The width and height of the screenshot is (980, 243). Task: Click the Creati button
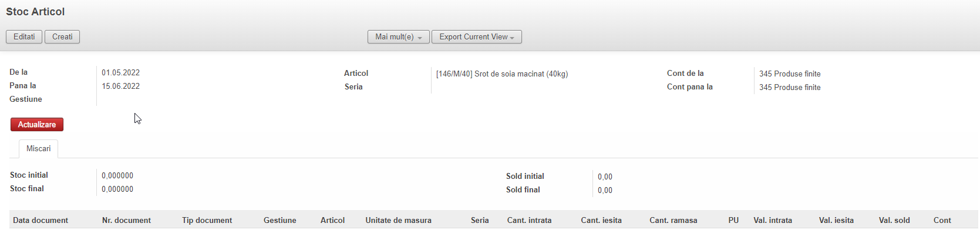(x=62, y=37)
